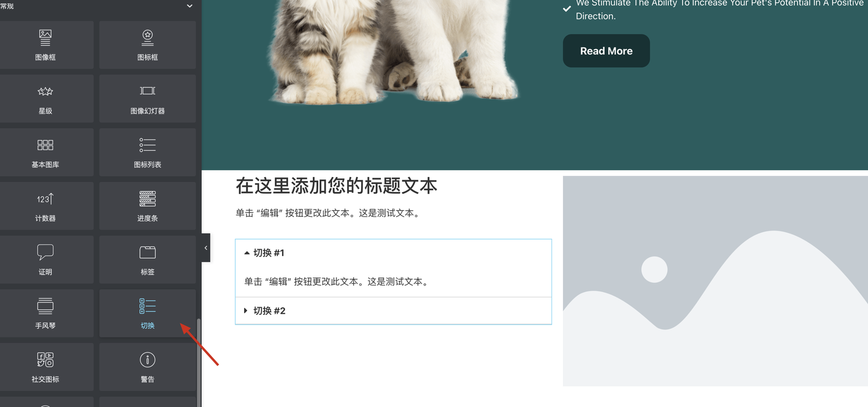Select the 证明 testimonial widget
Image resolution: width=868 pixels, height=407 pixels.
(x=45, y=259)
